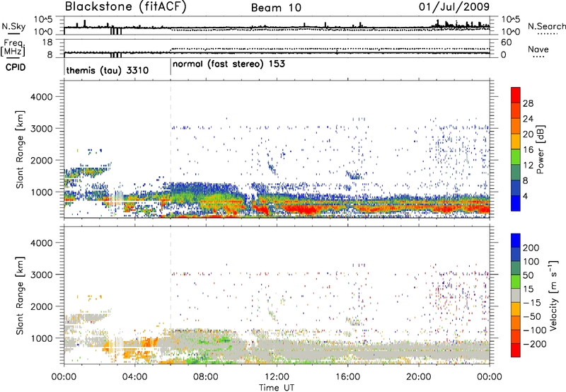Click the Velocity [m s-1] colorbar title

[x=553, y=295]
